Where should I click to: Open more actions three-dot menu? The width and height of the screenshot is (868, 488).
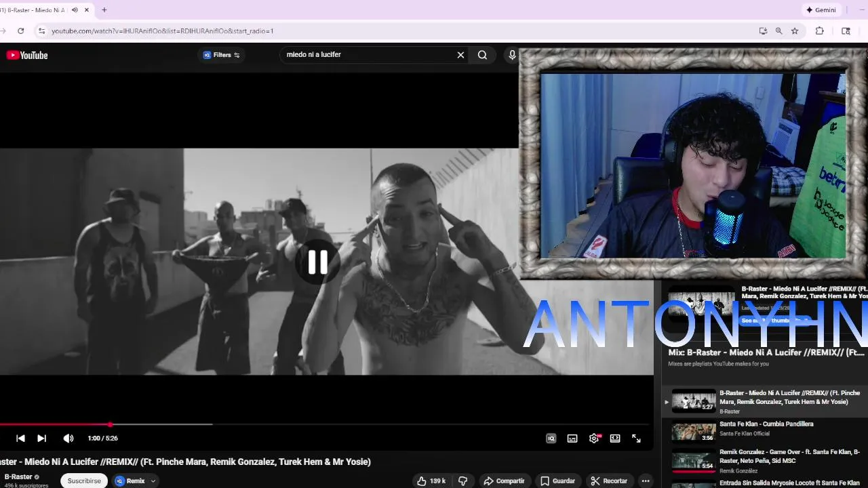(x=646, y=481)
